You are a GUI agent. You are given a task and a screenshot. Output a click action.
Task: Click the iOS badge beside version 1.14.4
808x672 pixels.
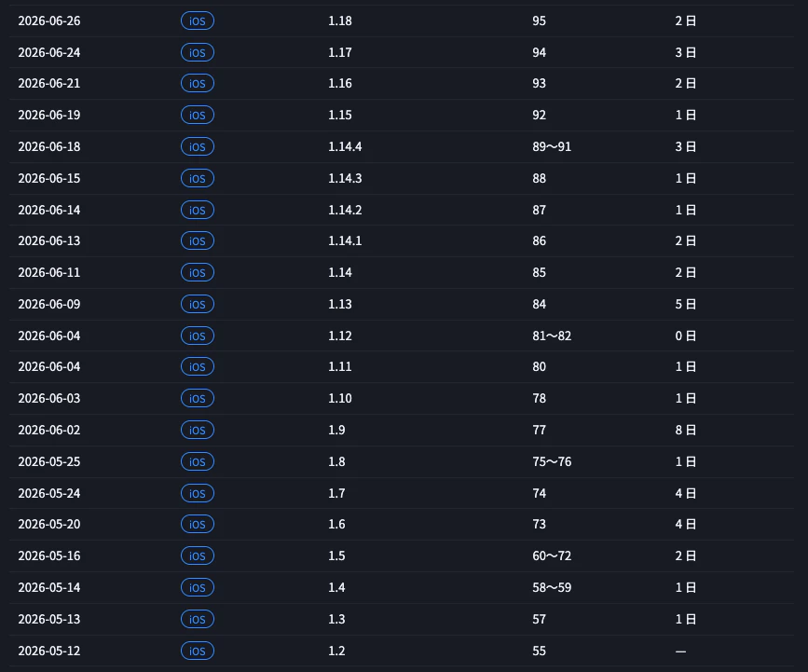tap(198, 147)
